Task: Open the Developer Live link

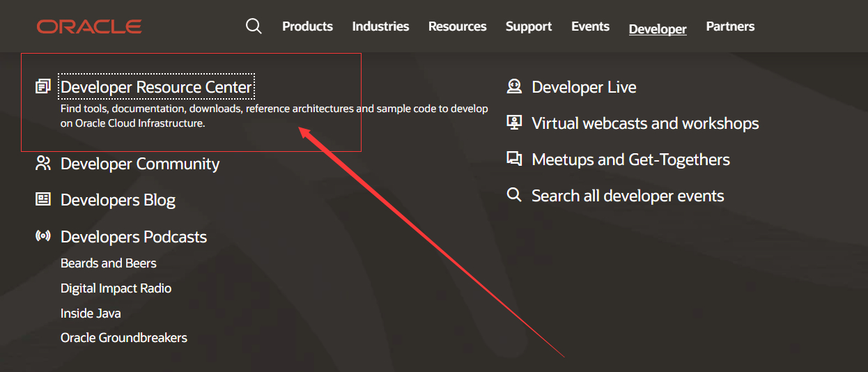Action: (584, 87)
